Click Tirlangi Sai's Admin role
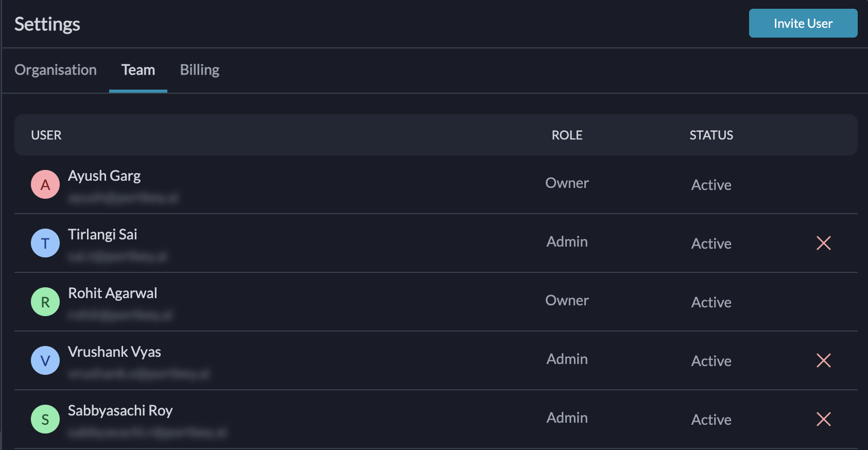This screenshot has width=868, height=450. coord(567,242)
